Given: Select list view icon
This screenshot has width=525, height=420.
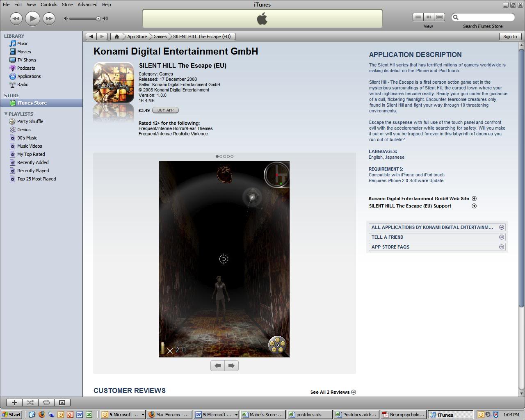Looking at the screenshot, I should pyautogui.click(x=418, y=17).
